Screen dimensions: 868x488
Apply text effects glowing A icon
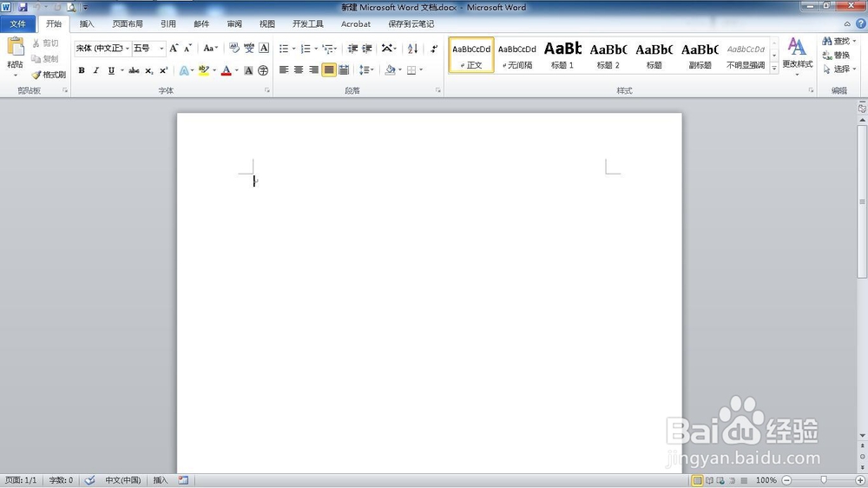tap(184, 70)
